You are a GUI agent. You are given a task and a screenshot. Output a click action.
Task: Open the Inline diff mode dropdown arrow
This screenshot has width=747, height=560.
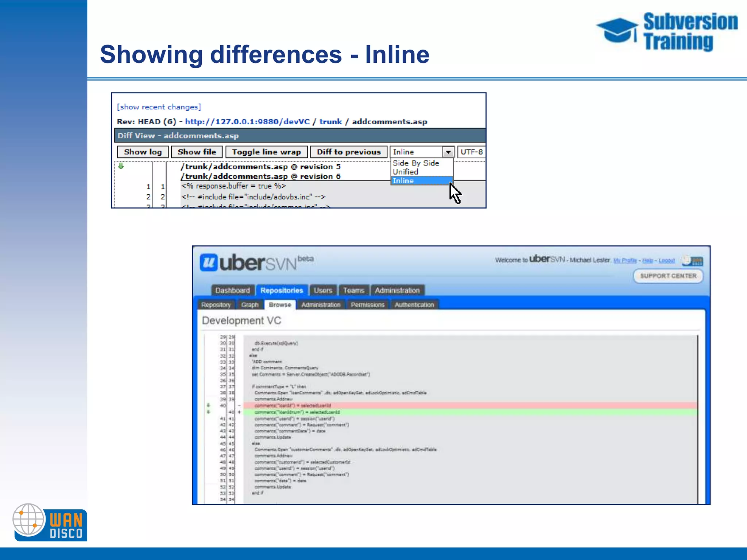(x=448, y=152)
